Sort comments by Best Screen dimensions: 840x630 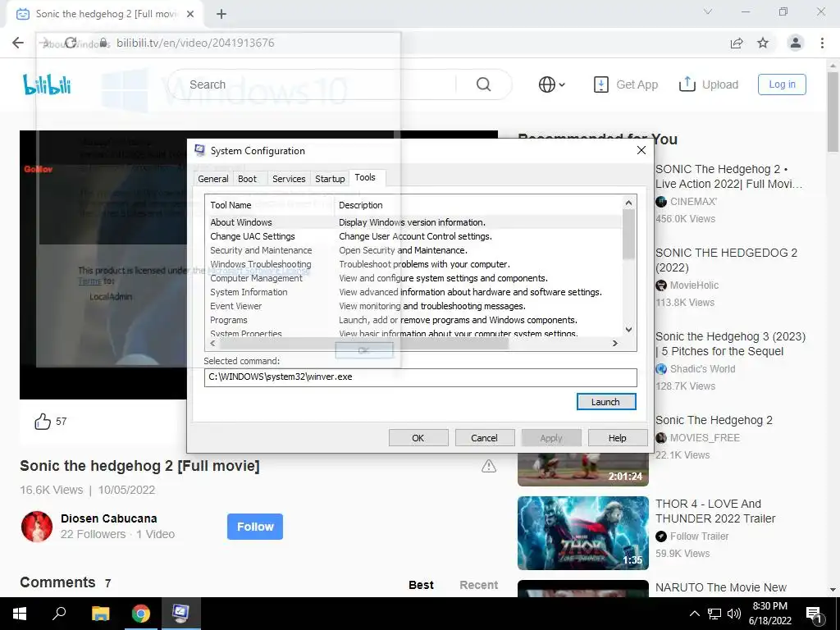pos(421,585)
